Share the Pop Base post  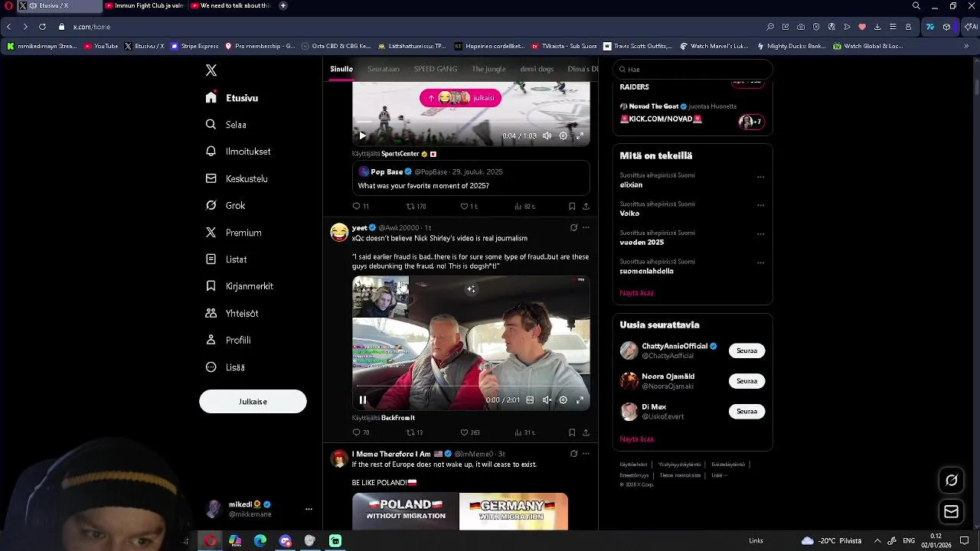(586, 207)
